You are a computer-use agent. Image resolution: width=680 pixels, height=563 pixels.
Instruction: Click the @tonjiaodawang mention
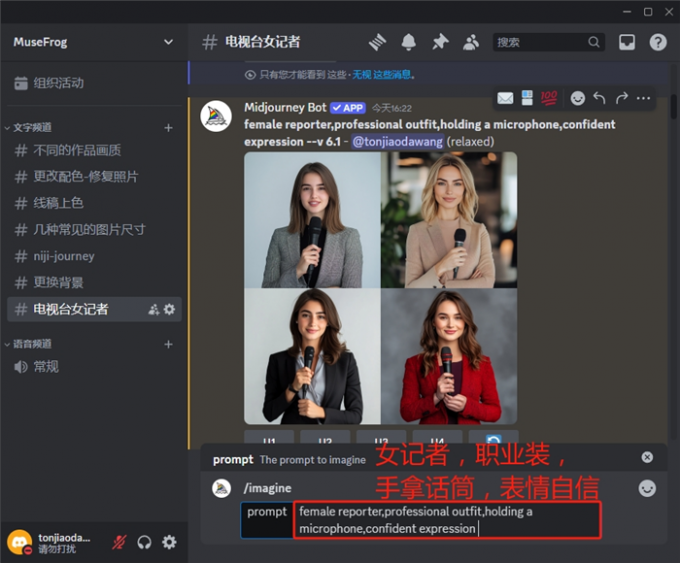(x=397, y=142)
